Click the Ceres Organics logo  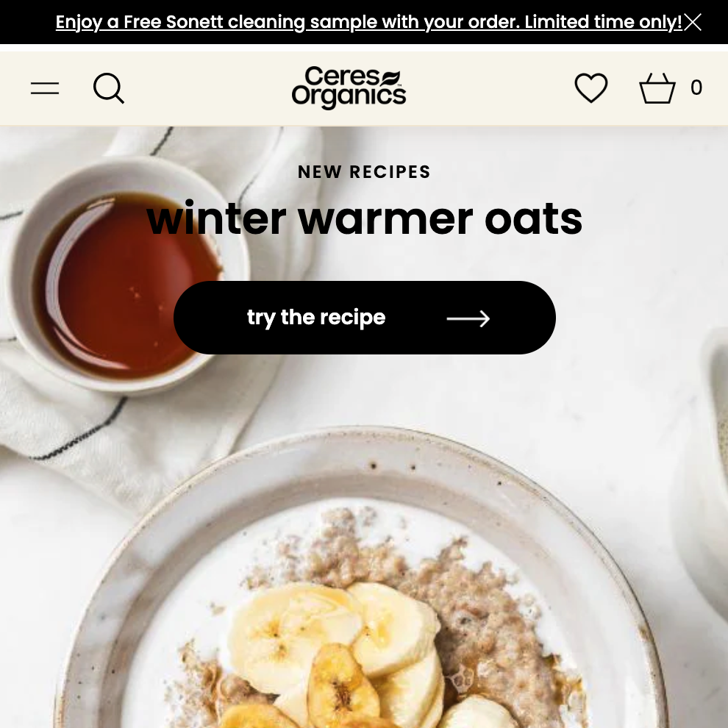coord(349,88)
